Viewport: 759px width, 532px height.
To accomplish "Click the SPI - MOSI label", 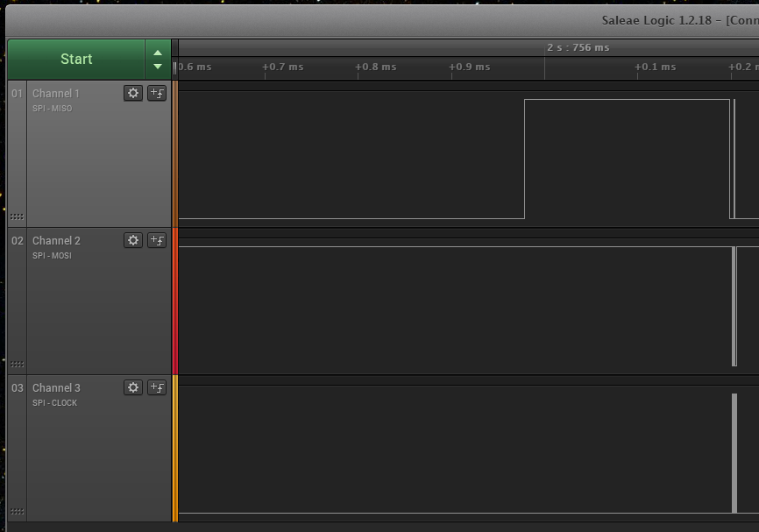I will pyautogui.click(x=52, y=256).
